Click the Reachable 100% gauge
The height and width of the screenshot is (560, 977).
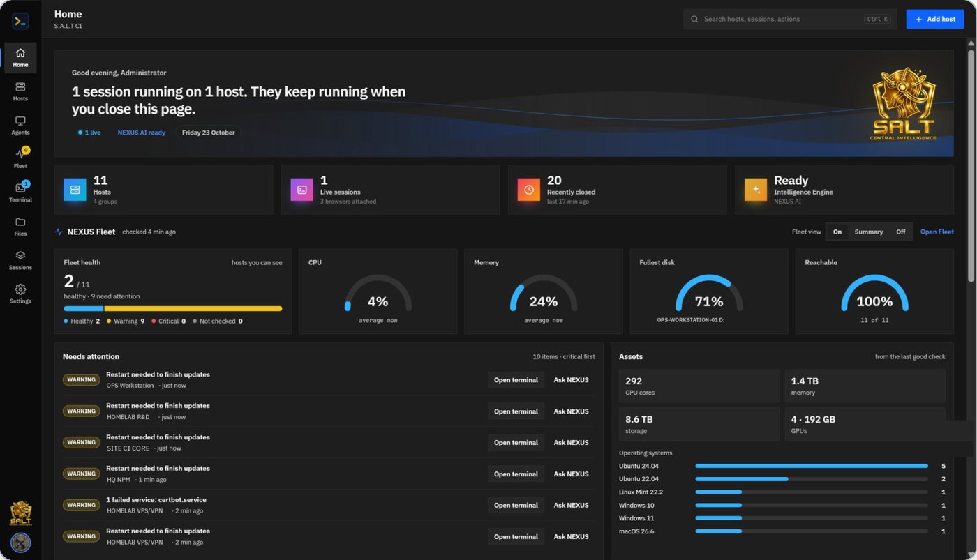pyautogui.click(x=874, y=293)
